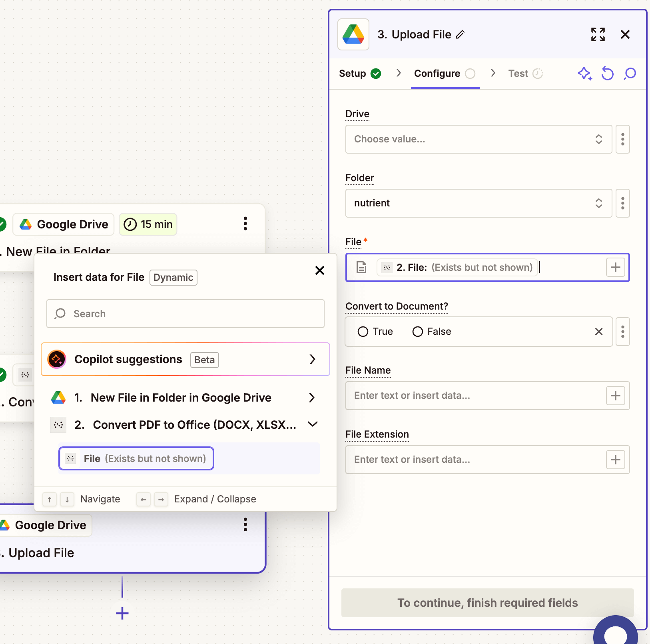Open the AI Copilot sparkle icon

tap(585, 74)
